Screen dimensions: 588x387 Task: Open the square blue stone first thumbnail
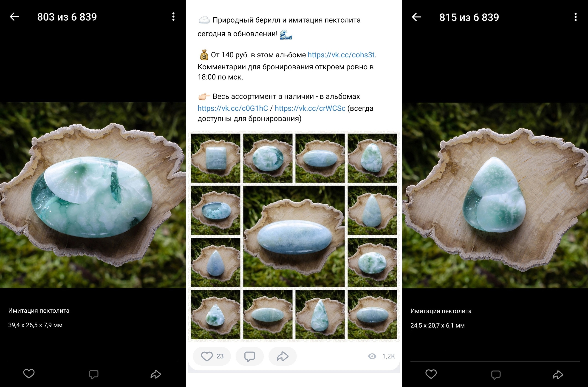pos(216,158)
